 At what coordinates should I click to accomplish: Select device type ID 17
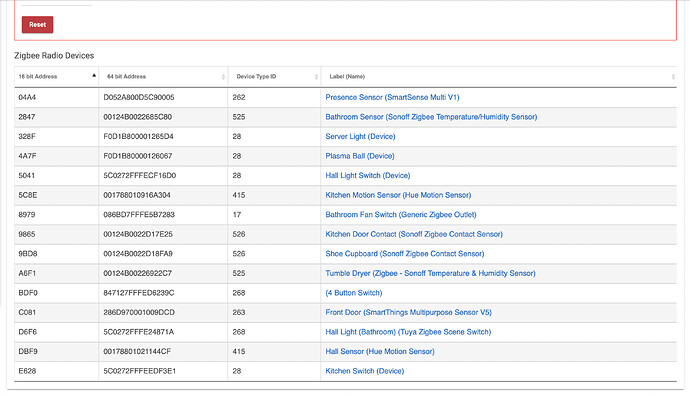(237, 215)
